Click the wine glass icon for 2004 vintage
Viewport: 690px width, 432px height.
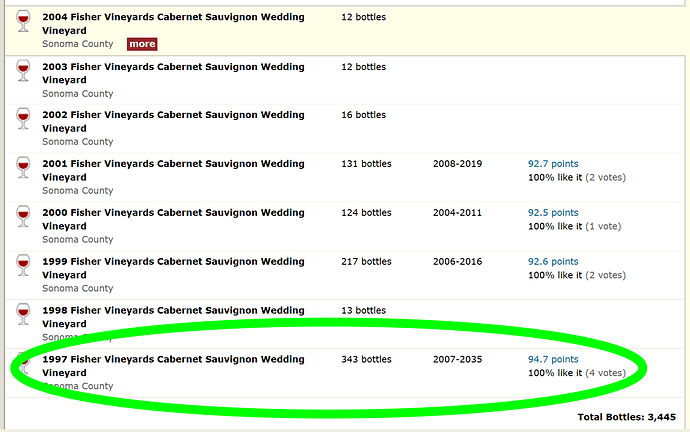pos(23,22)
